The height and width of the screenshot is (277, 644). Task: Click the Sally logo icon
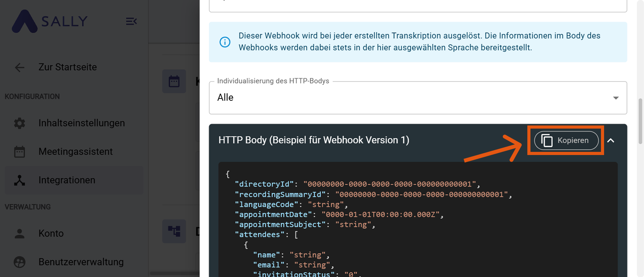(24, 22)
